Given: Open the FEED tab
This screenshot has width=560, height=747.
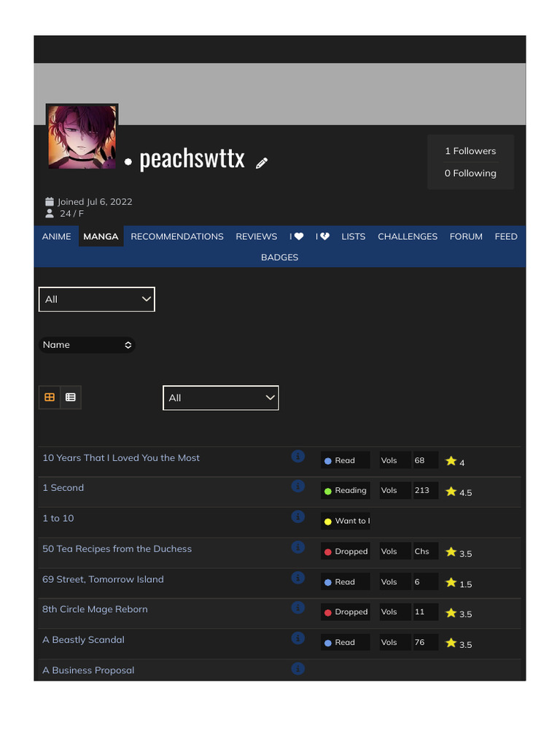Looking at the screenshot, I should point(506,236).
